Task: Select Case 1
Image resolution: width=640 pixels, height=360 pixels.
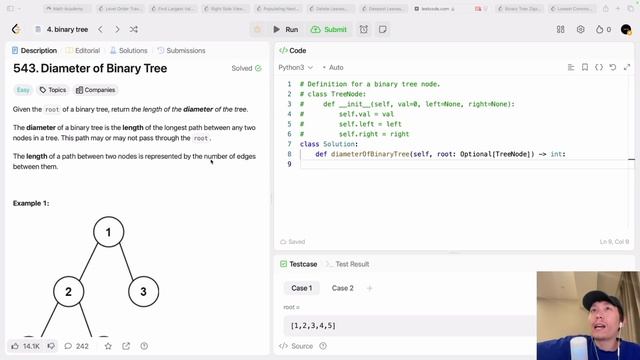Action: pos(302,288)
